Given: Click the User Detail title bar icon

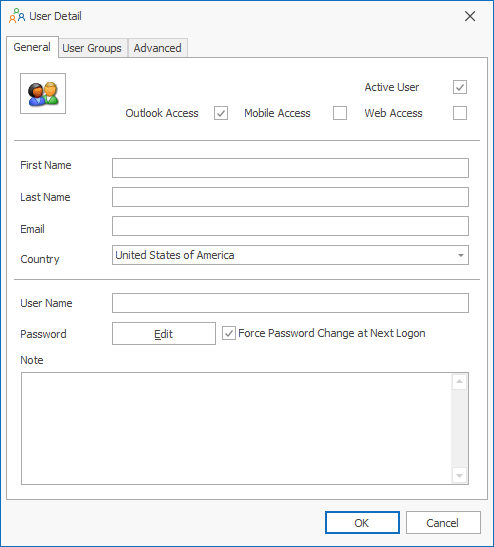Looking at the screenshot, I should click(x=17, y=16).
